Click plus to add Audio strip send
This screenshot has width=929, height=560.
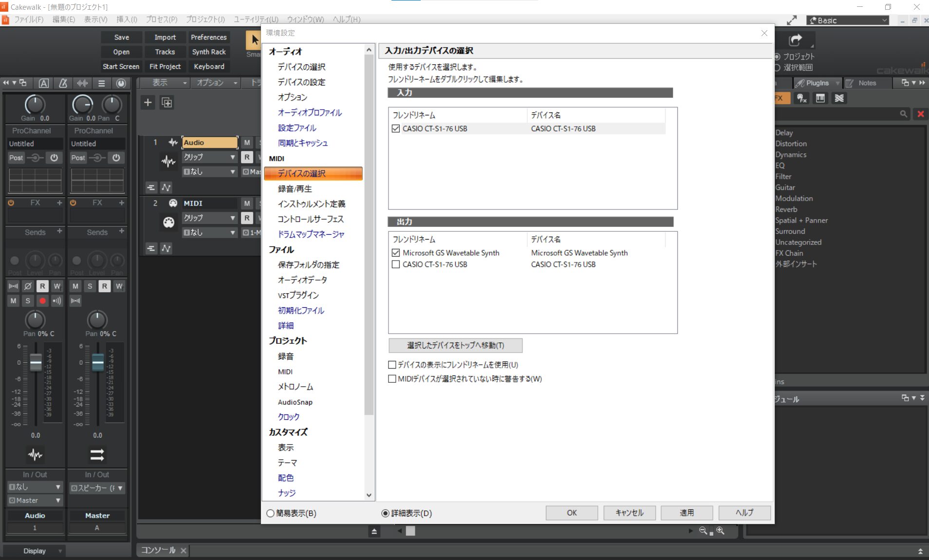point(59,231)
